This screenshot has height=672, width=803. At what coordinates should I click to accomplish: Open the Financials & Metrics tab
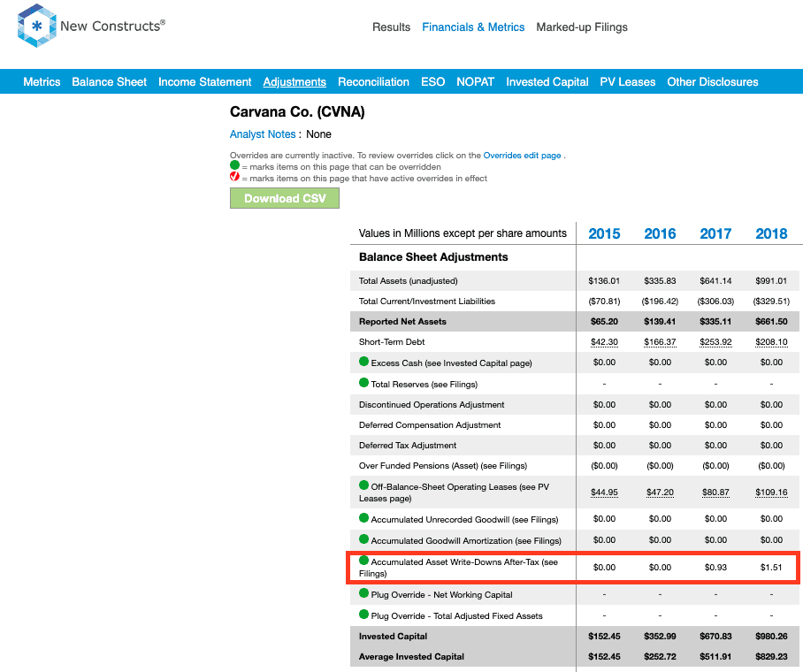473,27
